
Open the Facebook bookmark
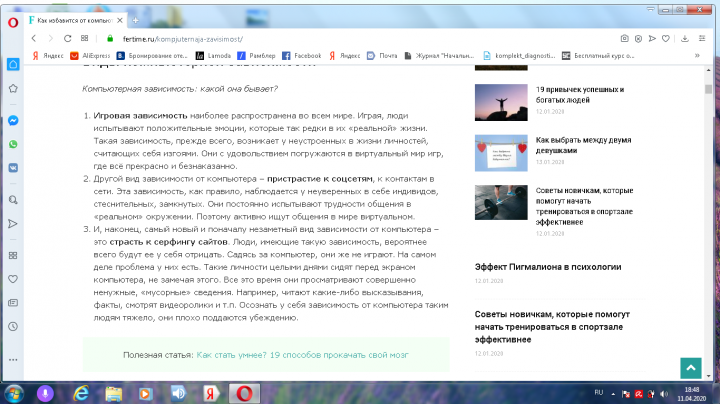(x=302, y=56)
